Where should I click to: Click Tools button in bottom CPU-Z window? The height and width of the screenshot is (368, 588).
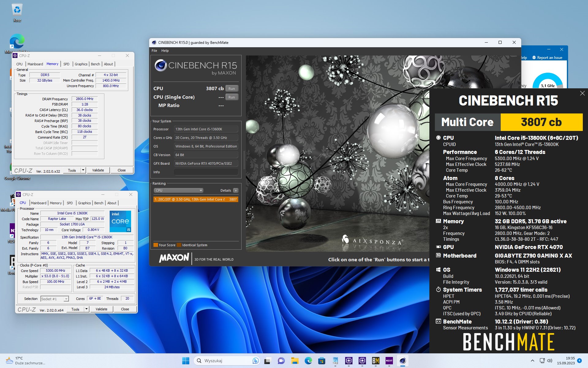pos(75,309)
